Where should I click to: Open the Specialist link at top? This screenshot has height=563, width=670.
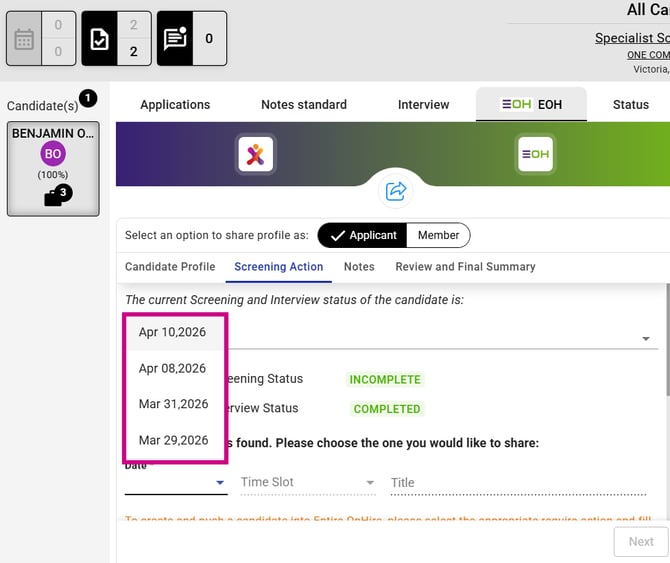(631, 38)
